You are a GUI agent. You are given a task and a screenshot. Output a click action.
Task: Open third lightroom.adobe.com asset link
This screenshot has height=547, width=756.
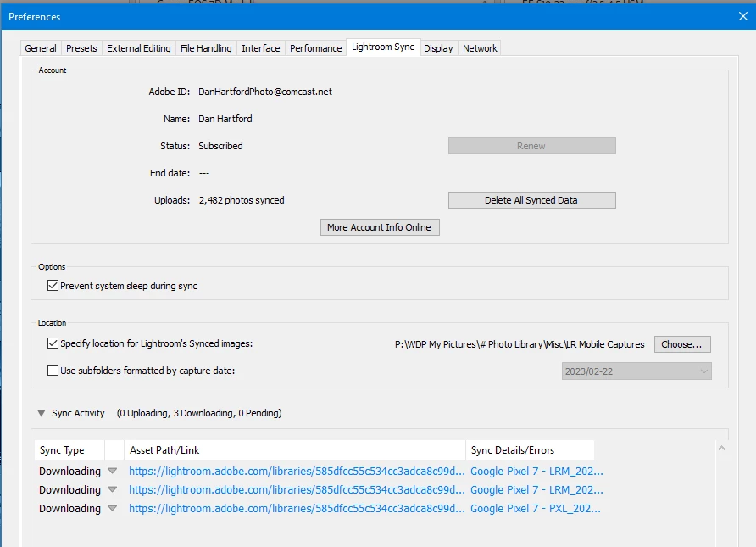click(x=297, y=509)
